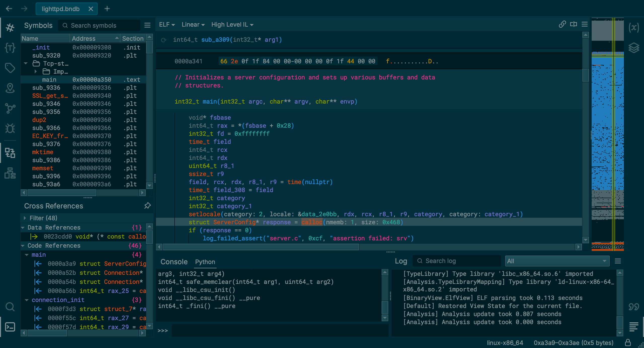Viewport: 644px width, 348px height.
Task: Open the Tags sidebar panel
Action: point(10,68)
